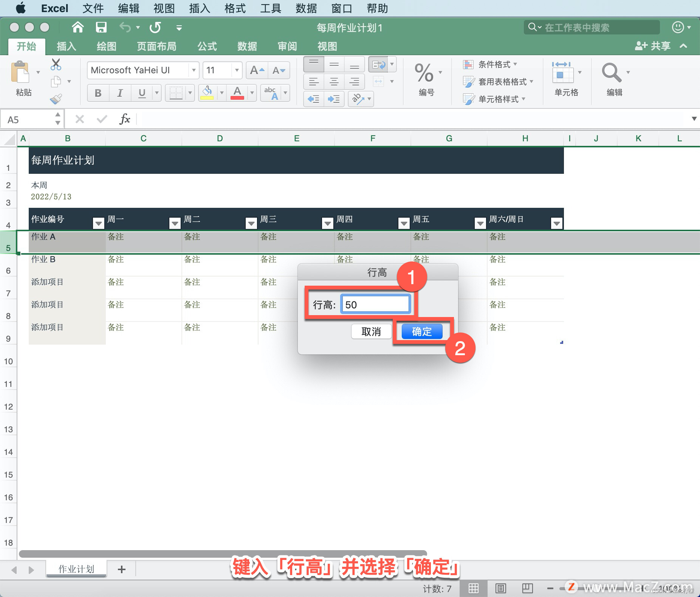This screenshot has height=597, width=700.
Task: Click the merge cells icon
Action: point(378,81)
